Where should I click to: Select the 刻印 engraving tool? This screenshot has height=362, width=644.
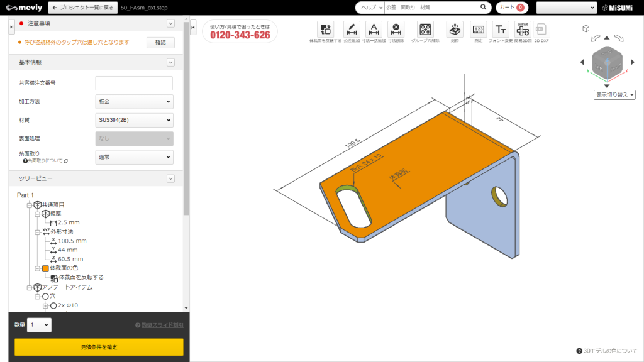(454, 30)
